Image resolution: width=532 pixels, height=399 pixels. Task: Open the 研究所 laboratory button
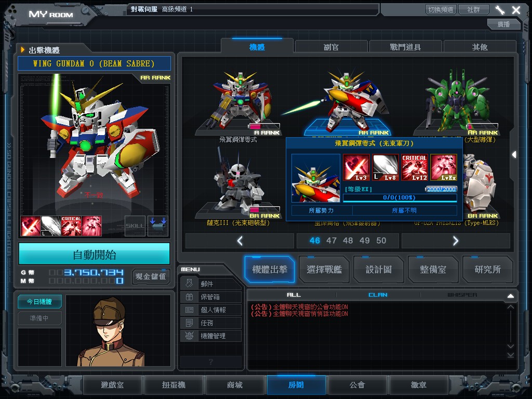click(x=487, y=270)
